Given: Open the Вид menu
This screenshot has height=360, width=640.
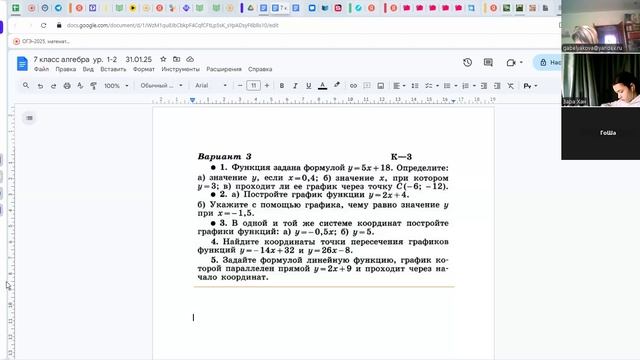Looking at the screenshot, I should [x=88, y=69].
